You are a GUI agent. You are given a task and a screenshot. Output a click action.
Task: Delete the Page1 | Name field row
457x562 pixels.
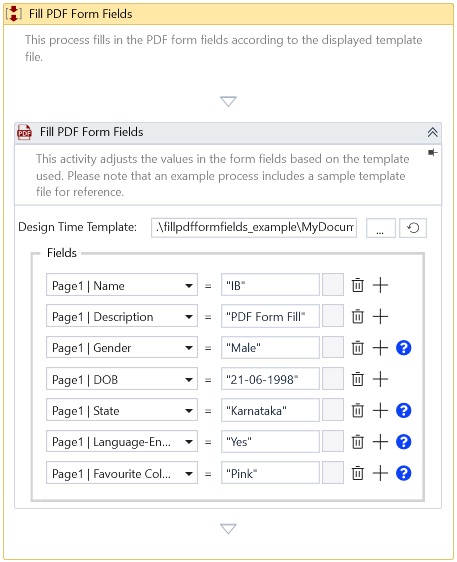click(x=357, y=285)
